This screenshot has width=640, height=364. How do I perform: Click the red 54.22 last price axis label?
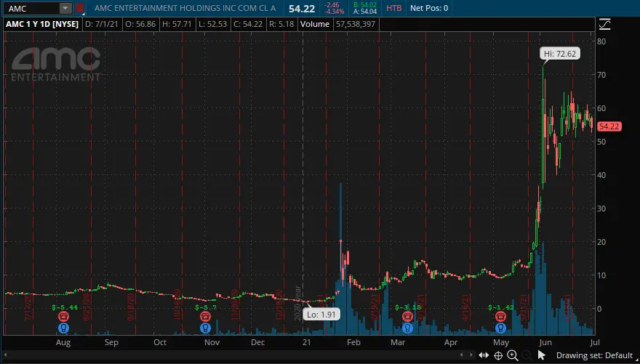coord(609,126)
